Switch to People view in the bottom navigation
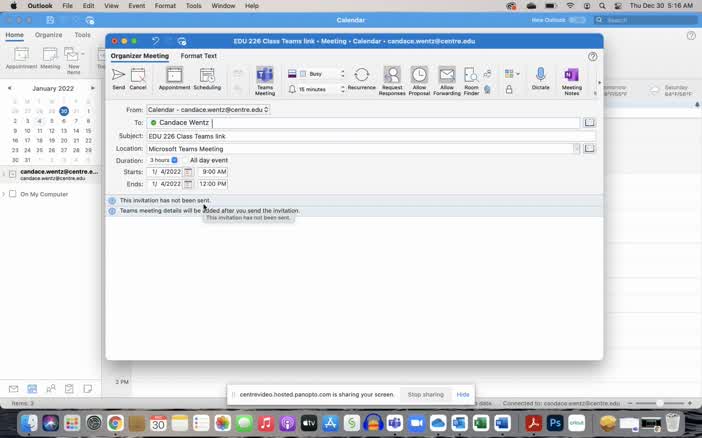702x438 pixels. click(x=51, y=389)
